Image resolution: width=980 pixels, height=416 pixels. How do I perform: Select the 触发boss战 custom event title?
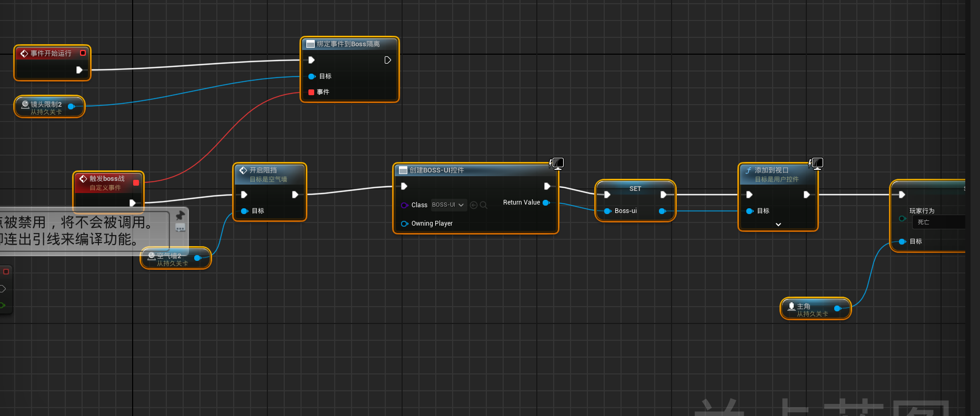click(x=107, y=179)
